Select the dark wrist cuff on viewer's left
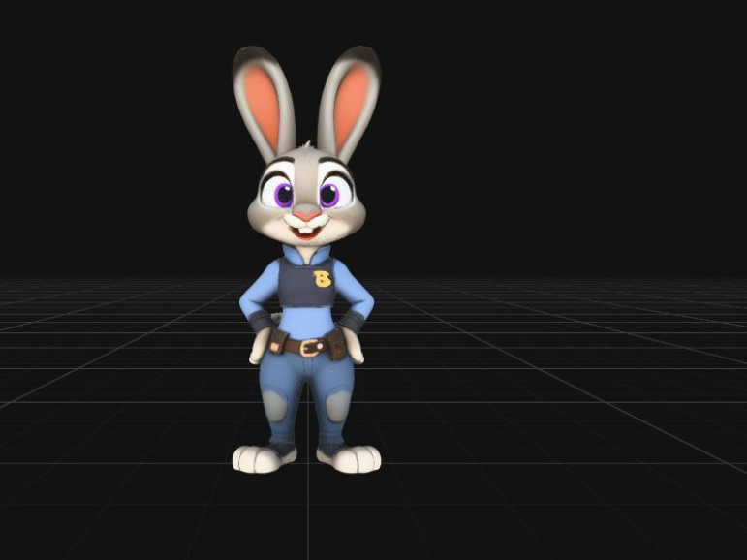Viewport: 747px width, 560px height. (x=261, y=322)
